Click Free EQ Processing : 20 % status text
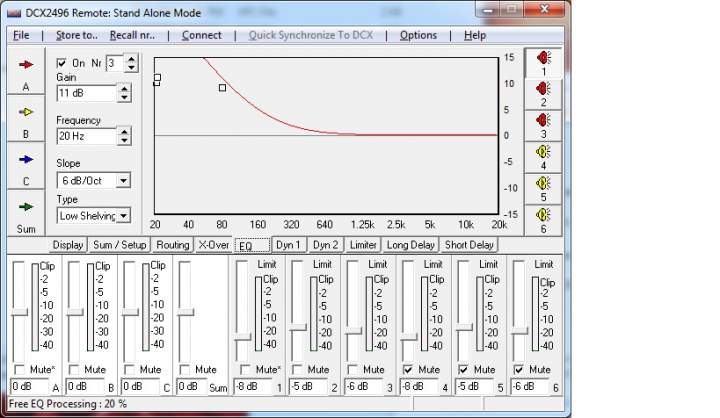 pyautogui.click(x=68, y=404)
